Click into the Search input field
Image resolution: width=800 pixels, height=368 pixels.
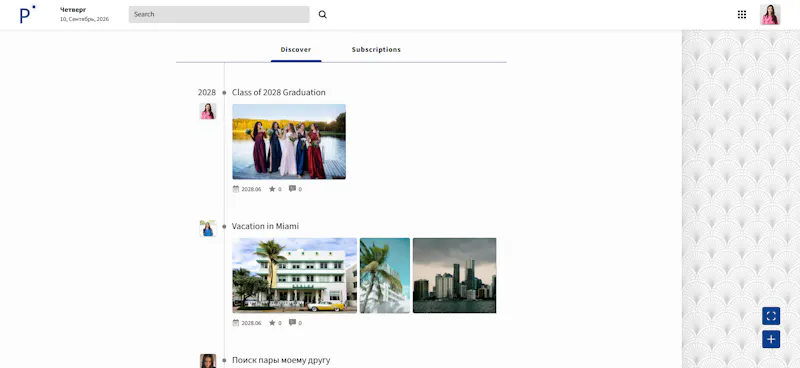pyautogui.click(x=219, y=14)
